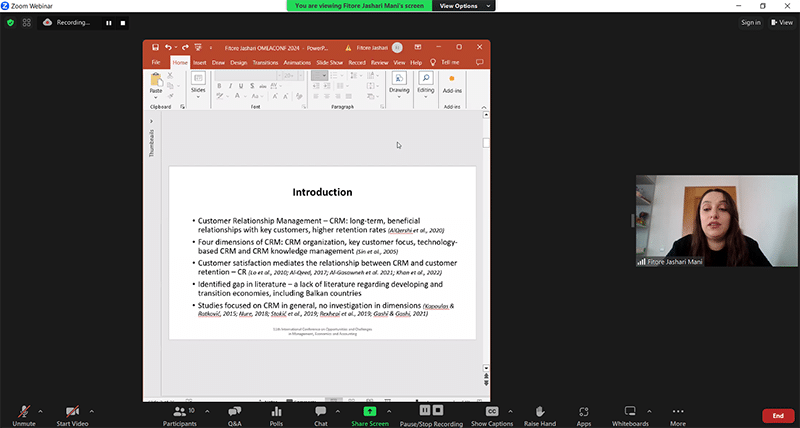This screenshot has height=428, width=800.
Task: Open the More options menu
Action: coord(678,410)
